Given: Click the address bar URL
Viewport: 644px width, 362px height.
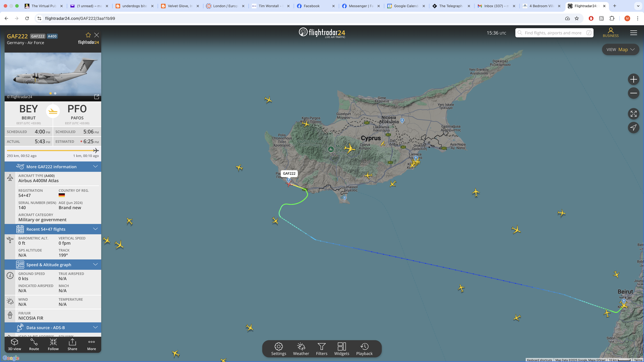Looking at the screenshot, I should point(80,18).
